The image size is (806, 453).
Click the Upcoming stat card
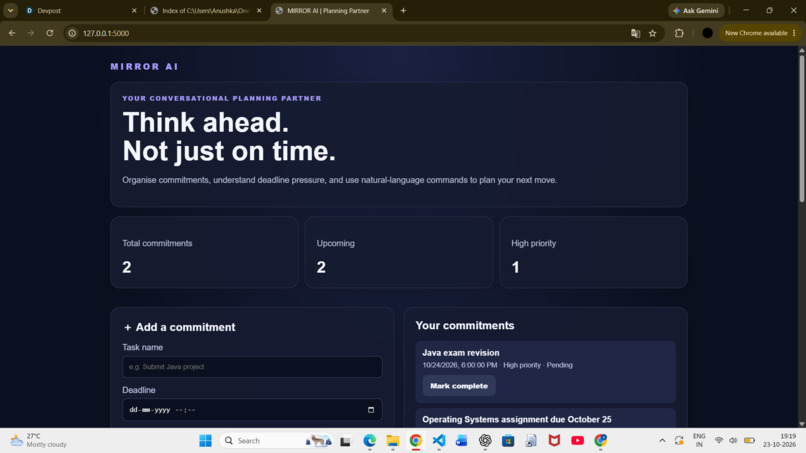click(x=398, y=252)
